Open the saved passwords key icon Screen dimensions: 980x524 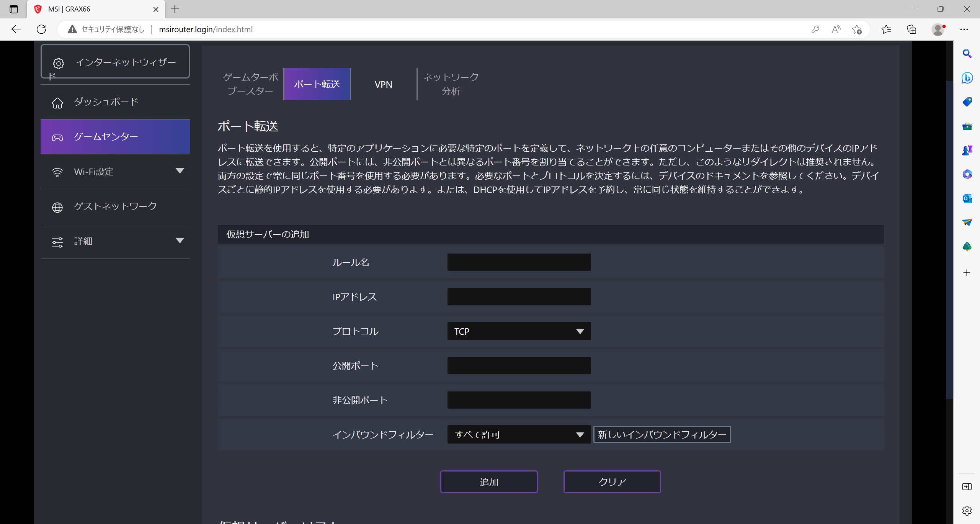815,29
